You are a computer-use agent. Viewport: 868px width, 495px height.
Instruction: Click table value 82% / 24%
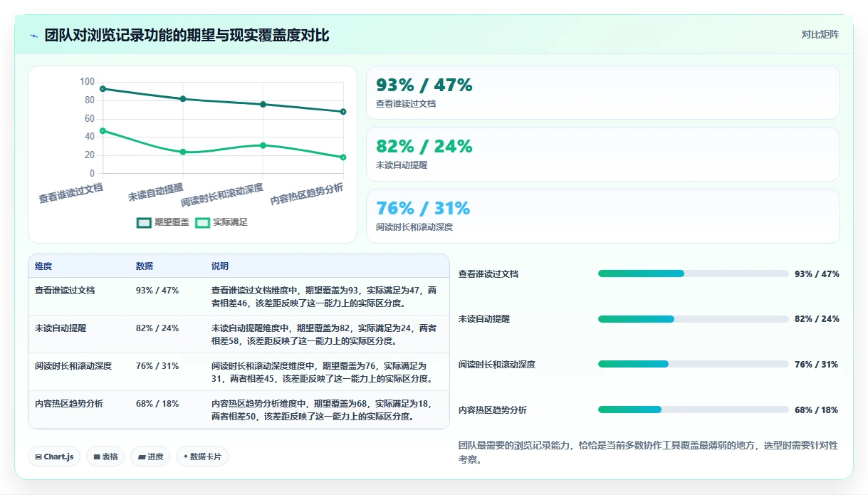(157, 328)
